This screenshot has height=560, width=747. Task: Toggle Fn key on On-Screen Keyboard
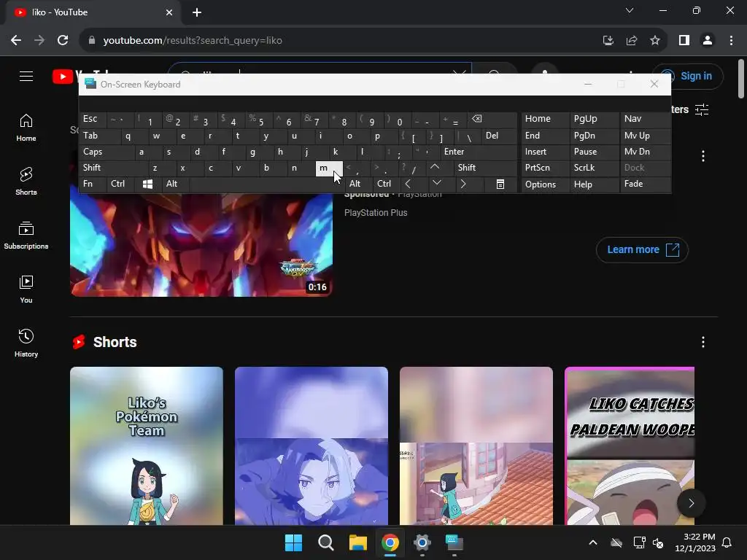click(93, 184)
